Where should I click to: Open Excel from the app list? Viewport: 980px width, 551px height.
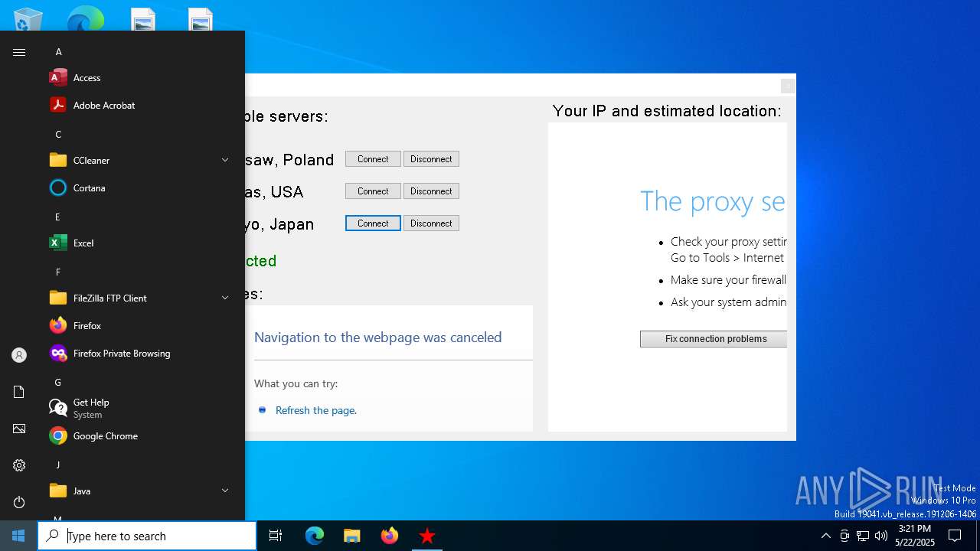pos(138,243)
